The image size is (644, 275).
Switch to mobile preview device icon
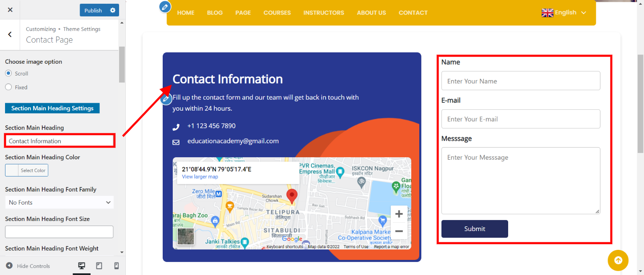coord(117,266)
